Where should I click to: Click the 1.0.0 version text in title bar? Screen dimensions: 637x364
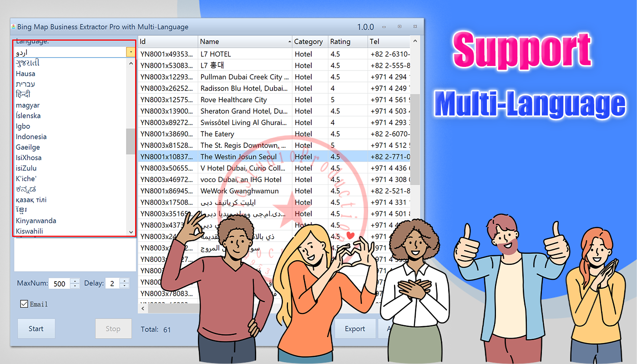[x=365, y=27]
